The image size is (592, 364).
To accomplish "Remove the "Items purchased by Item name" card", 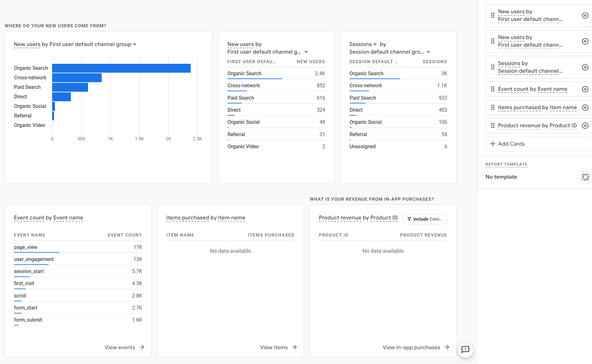I will [585, 108].
